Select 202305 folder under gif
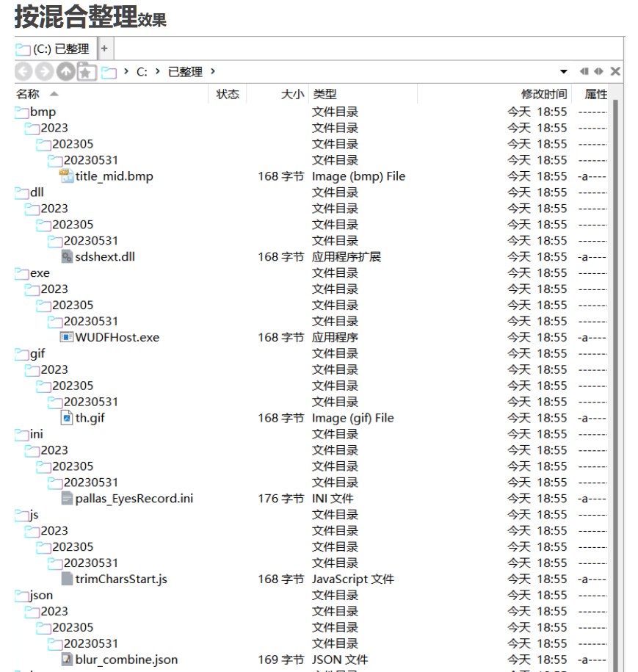 click(x=73, y=386)
